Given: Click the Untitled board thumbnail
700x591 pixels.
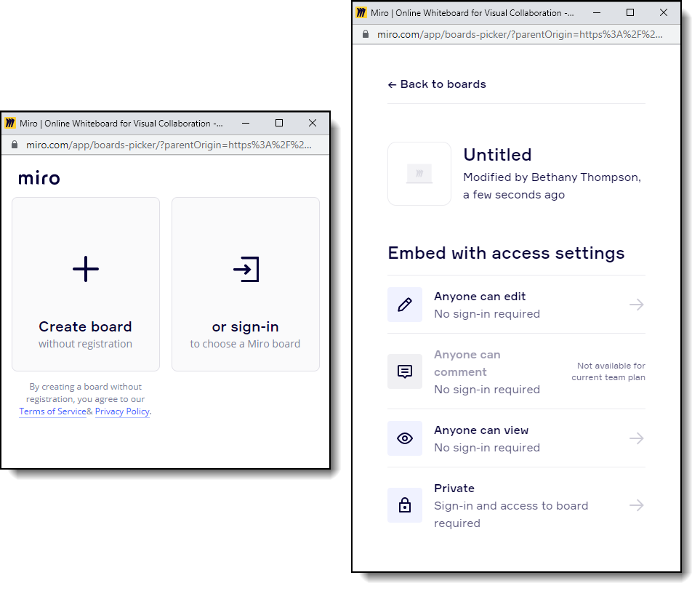Looking at the screenshot, I should click(x=419, y=174).
